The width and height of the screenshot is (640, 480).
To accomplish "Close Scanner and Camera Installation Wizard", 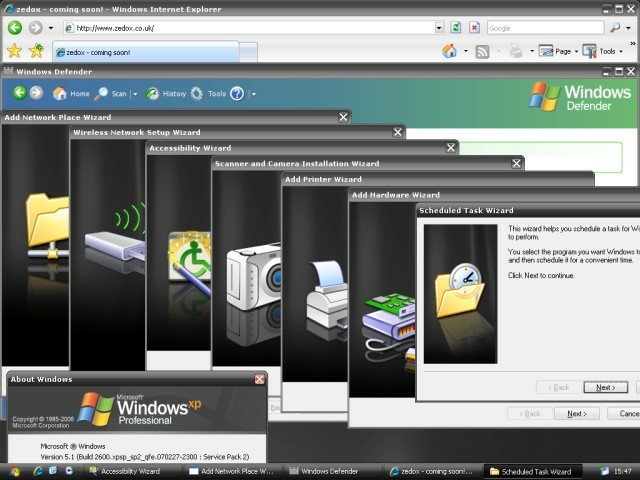I will click(516, 163).
